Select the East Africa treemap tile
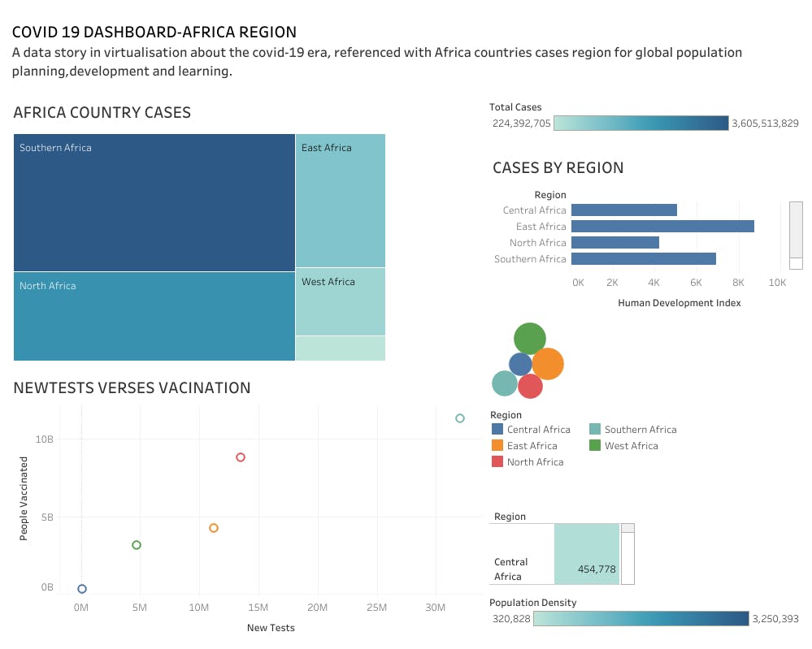The height and width of the screenshot is (649, 812). coord(341,201)
